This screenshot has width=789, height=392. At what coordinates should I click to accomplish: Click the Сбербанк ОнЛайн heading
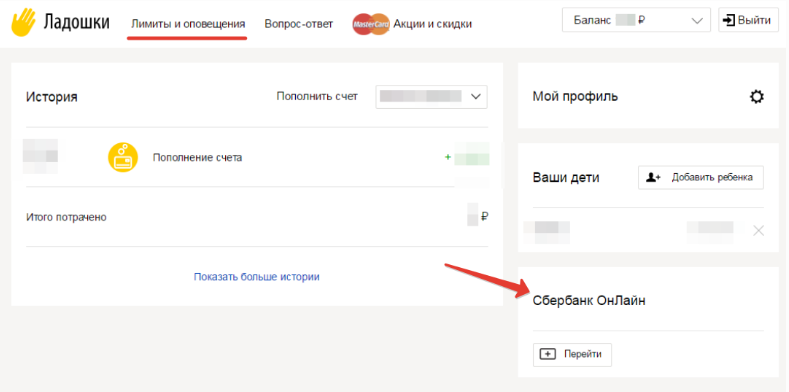coord(589,301)
